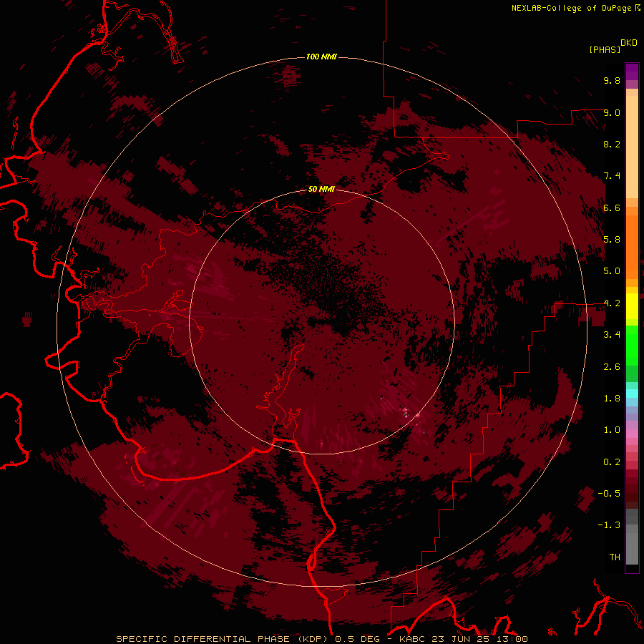
Task: Click the yellow segment of the color bar
Action: [632, 306]
